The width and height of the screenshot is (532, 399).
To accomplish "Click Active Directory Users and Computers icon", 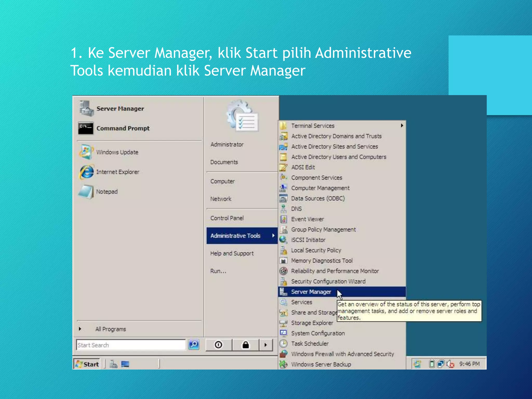I will point(283,157).
